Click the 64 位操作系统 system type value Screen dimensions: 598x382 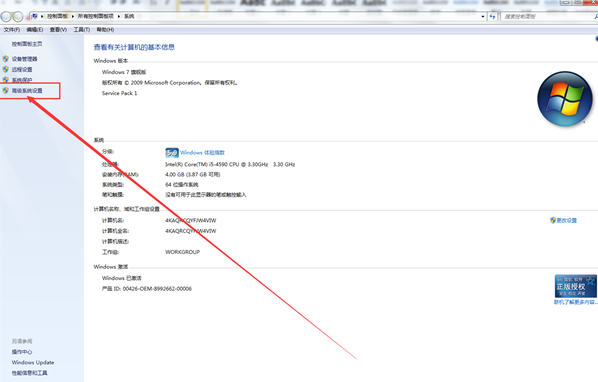click(x=182, y=185)
